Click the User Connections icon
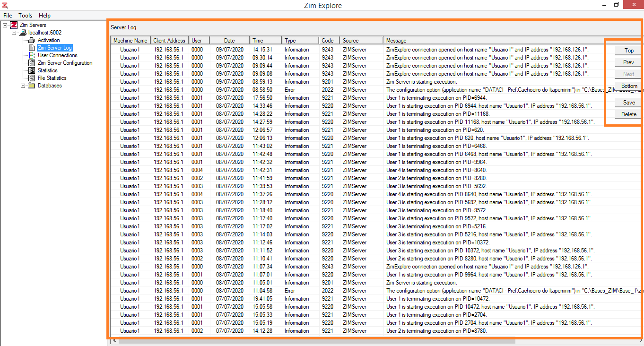This screenshot has width=644, height=346. tap(32, 55)
